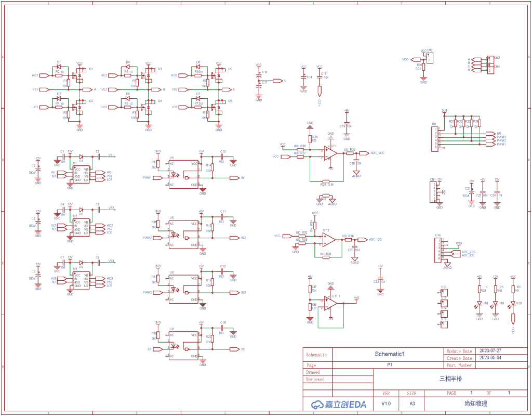Click LED U20 below resistor R41
This screenshot has width=532, height=416.
click(x=513, y=303)
